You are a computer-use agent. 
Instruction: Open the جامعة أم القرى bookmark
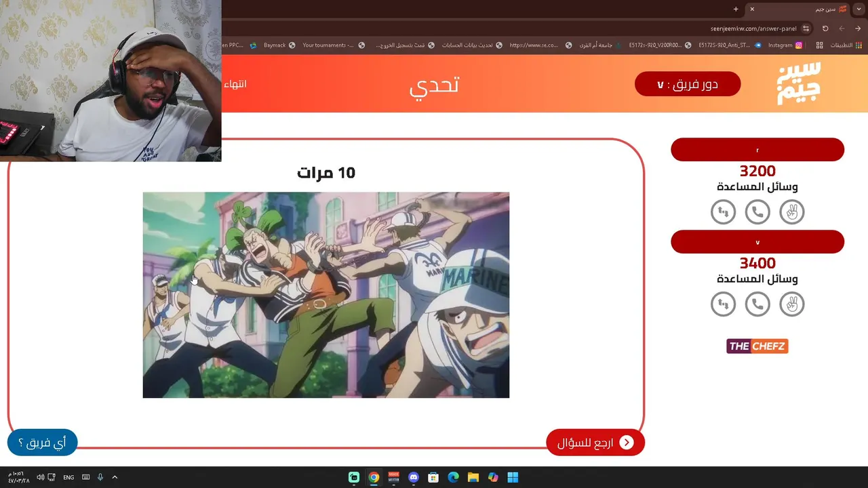(x=601, y=45)
